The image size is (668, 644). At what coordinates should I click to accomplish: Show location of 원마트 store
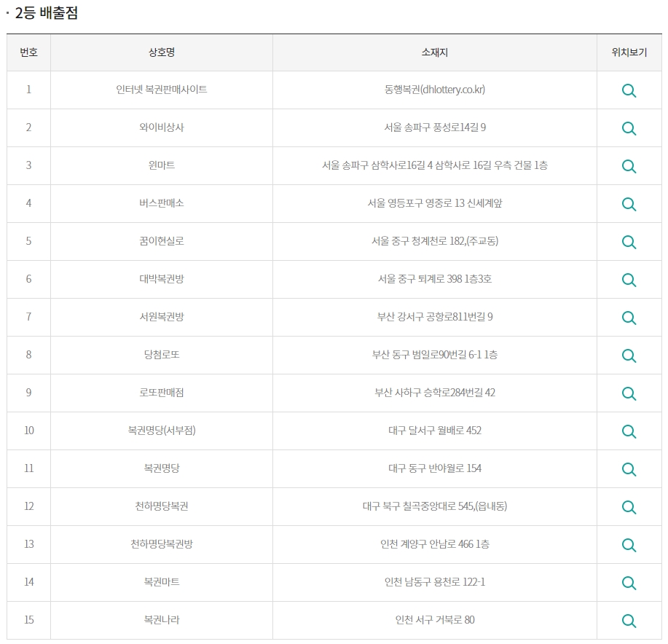[629, 166]
